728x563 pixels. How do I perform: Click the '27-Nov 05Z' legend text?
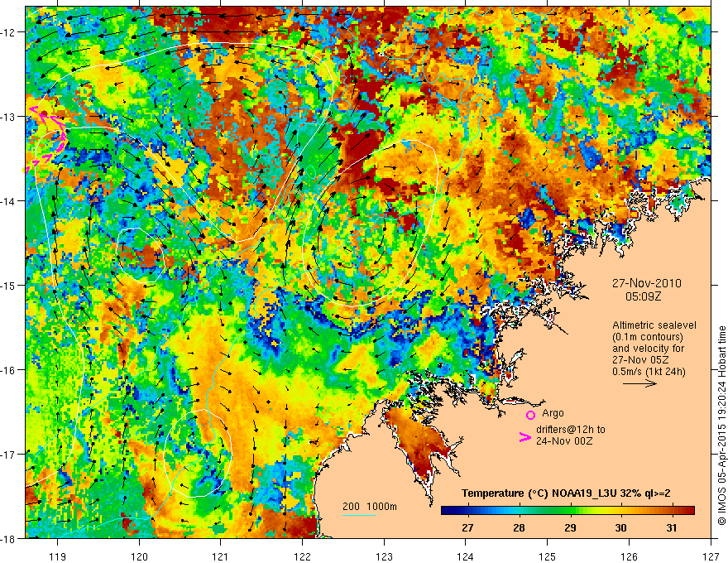pos(640,360)
